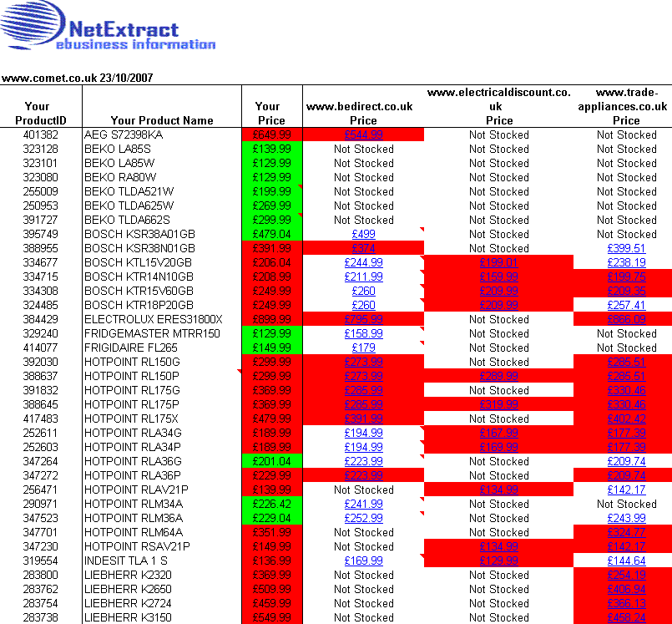
Task: Open the £194.99 bedirect price for HOTPOINT RLA34G
Action: [x=363, y=433]
